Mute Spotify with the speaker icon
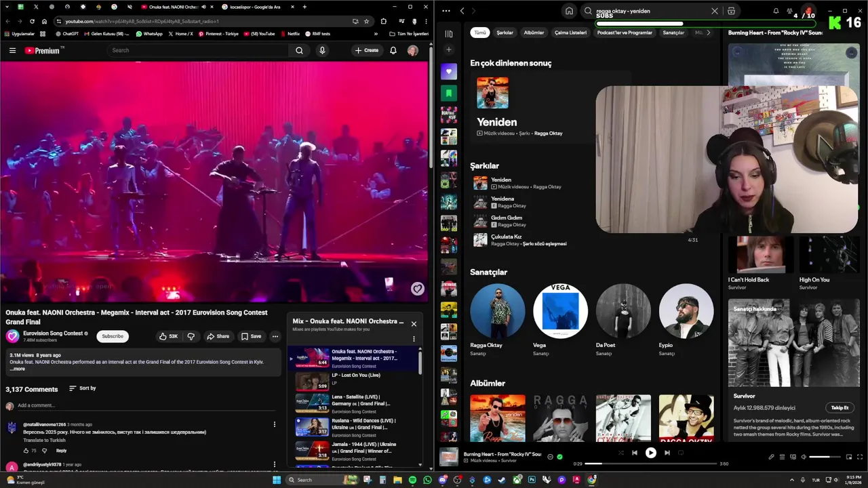 804,457
